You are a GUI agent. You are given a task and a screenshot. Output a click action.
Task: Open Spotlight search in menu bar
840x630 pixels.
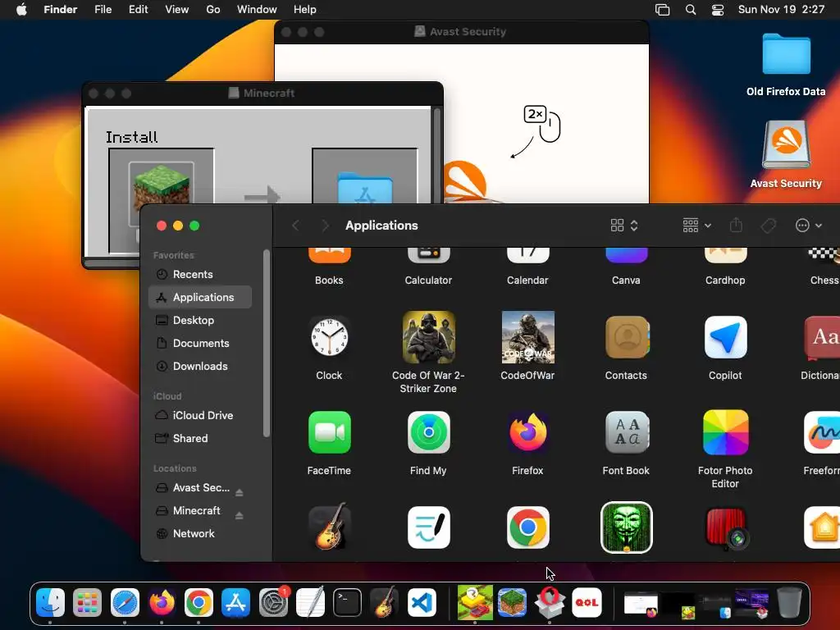click(691, 10)
